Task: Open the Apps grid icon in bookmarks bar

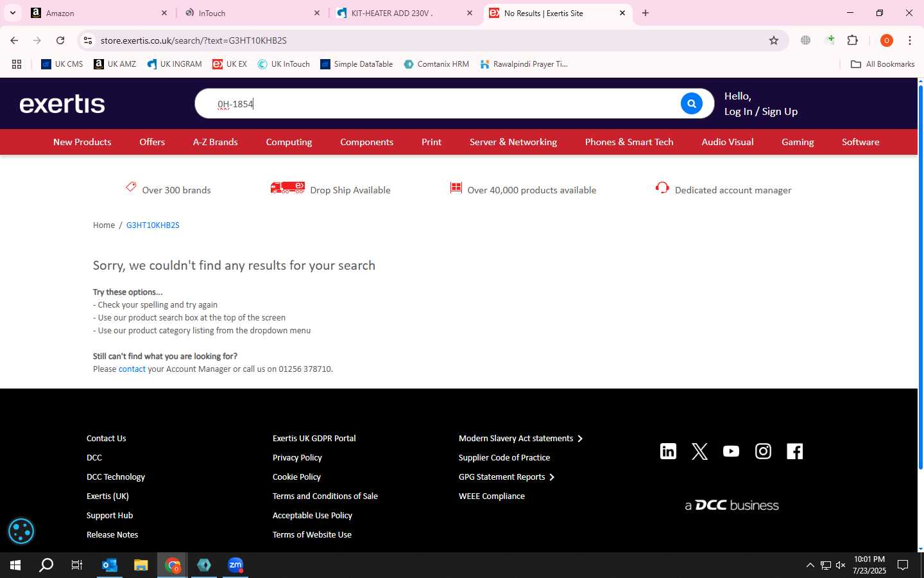Action: [x=17, y=64]
